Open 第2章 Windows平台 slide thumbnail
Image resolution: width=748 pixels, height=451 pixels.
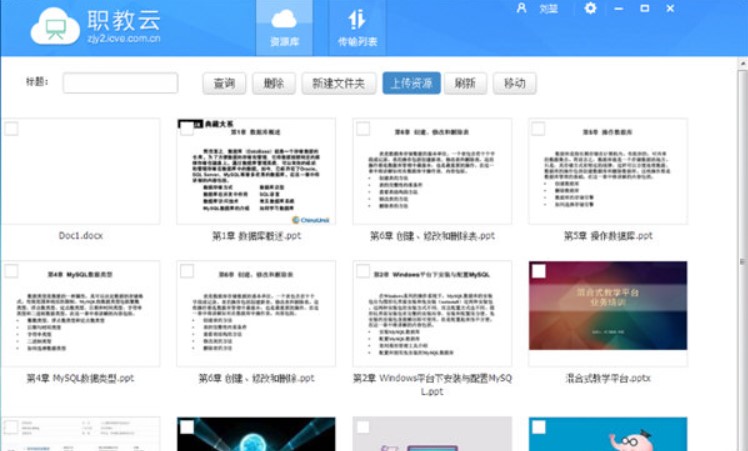pos(432,314)
